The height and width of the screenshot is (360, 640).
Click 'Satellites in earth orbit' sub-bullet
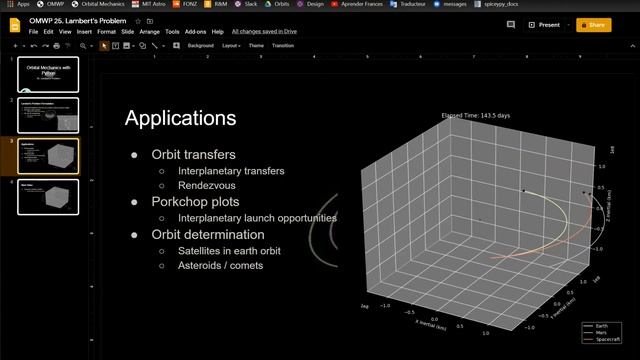(x=229, y=251)
